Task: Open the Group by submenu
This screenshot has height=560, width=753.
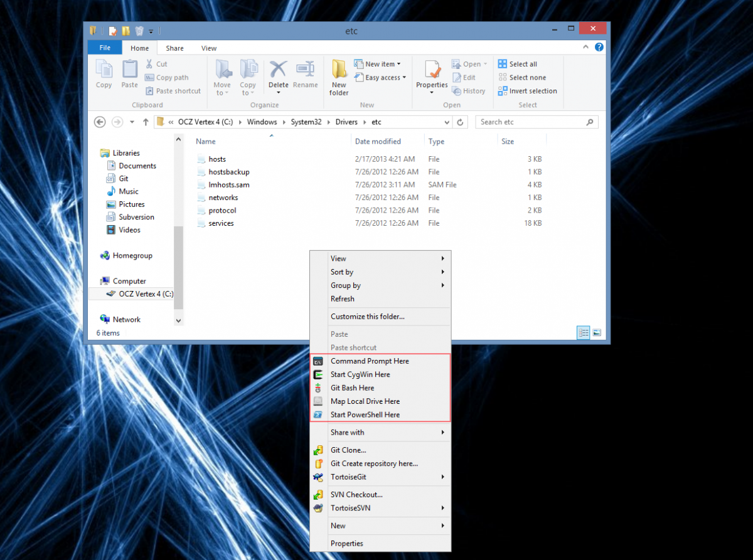Action: tap(380, 285)
